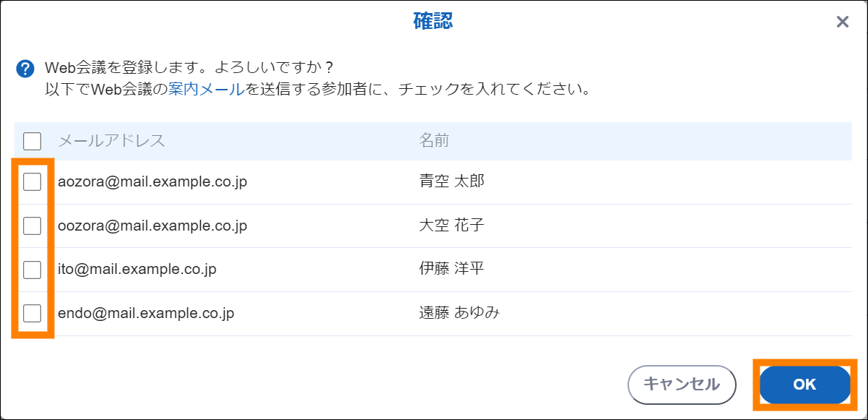Viewport: 868px width, 420px height.
Task: Click the endo@mail.example.co.jp email text
Action: coord(146,313)
